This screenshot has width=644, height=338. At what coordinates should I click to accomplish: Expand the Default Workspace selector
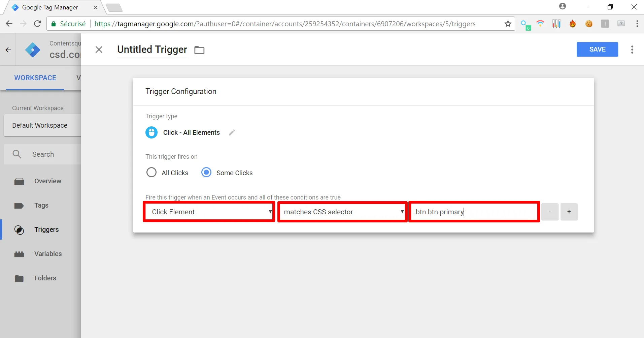[x=42, y=125]
